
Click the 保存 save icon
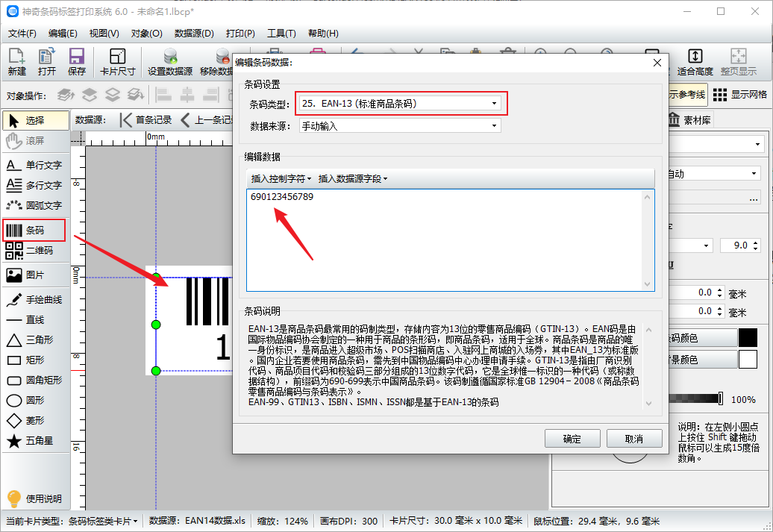point(76,62)
